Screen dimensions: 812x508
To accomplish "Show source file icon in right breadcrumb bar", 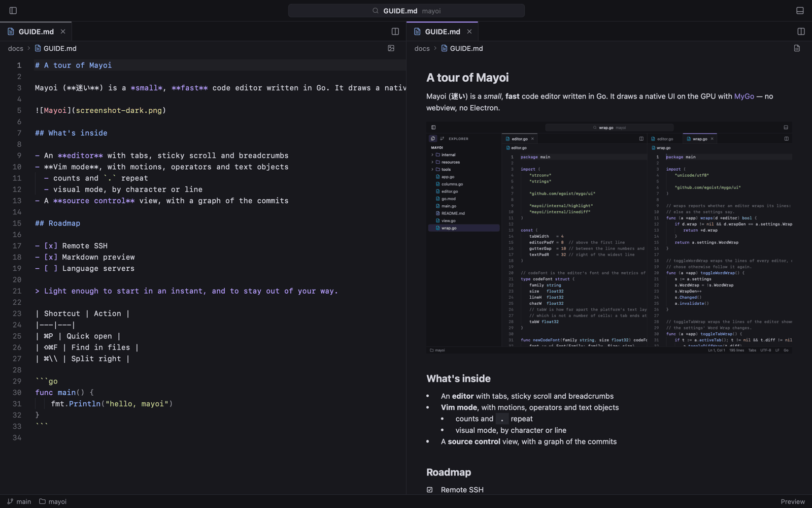I will 797,48.
